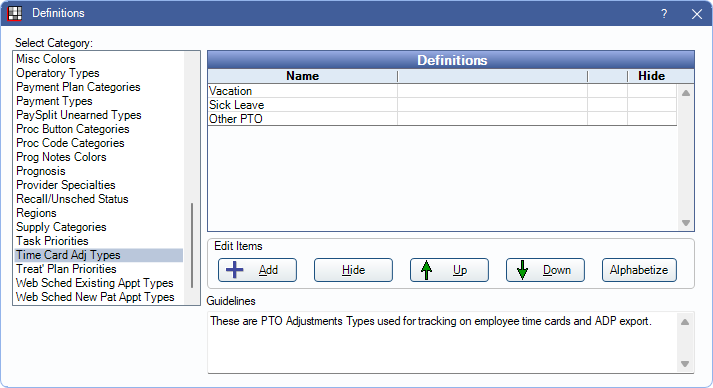This screenshot has height=388, width=713.
Task: Select Provider Specialties category
Action: [x=99, y=185]
